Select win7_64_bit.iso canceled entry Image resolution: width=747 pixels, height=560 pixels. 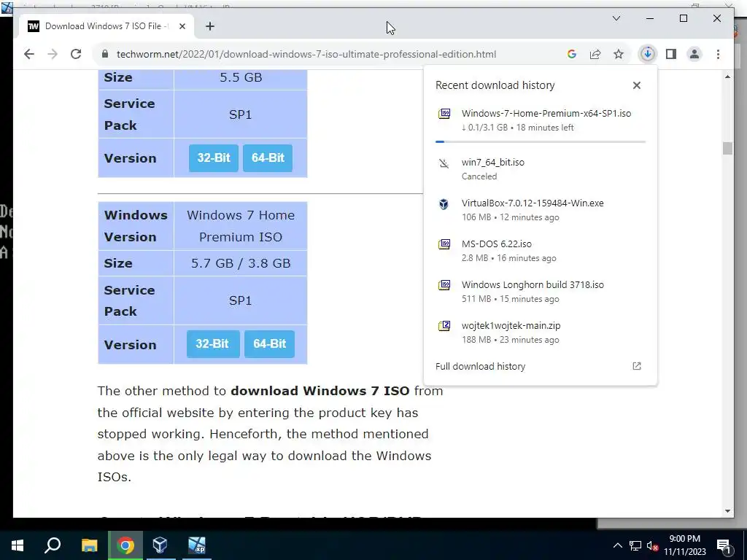pyautogui.click(x=541, y=169)
